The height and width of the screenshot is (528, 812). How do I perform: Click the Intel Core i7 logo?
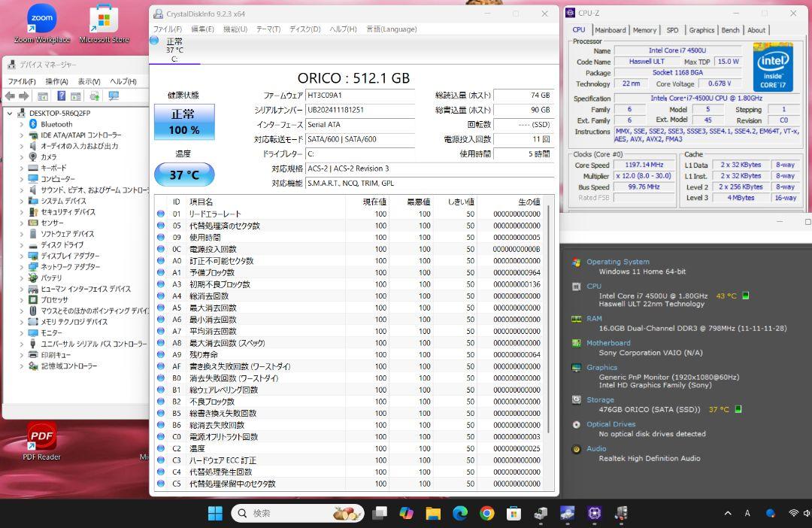(773, 67)
